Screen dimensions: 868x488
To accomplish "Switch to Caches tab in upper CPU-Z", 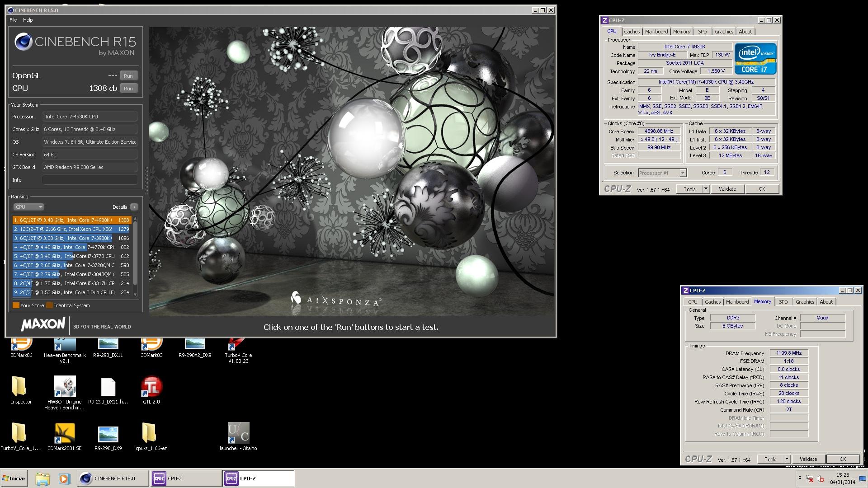I will click(632, 32).
